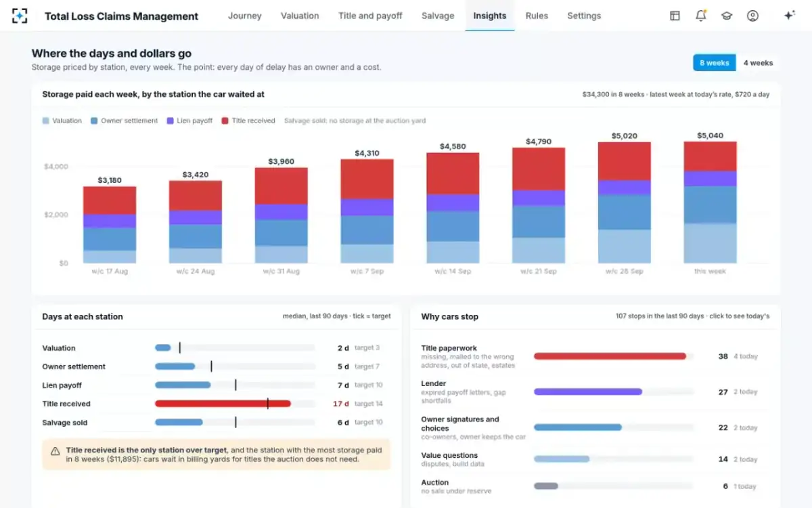
Task: Click the Valuation days progress bar
Action: (235, 347)
